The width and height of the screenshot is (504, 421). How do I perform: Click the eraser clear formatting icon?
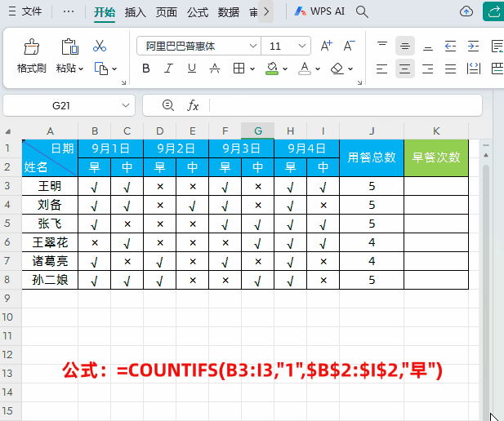(338, 69)
